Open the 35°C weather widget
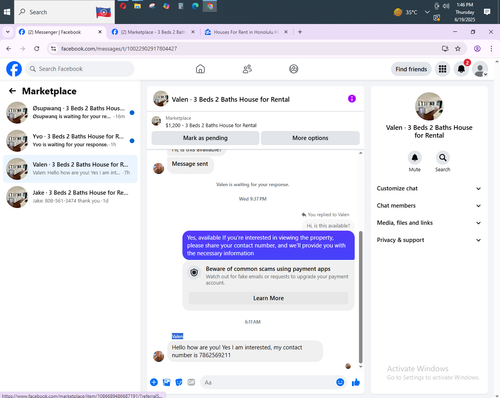Screen dimensions: 500x398 (x=406, y=12)
